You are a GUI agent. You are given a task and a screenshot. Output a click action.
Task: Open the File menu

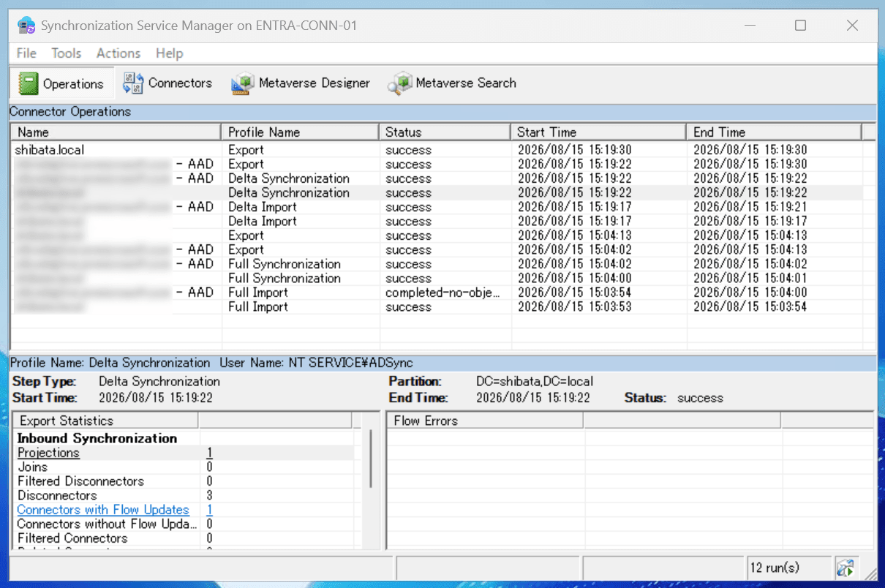(26, 53)
